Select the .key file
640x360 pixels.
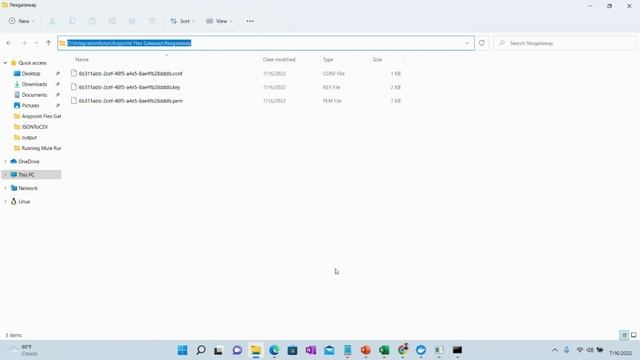[129, 87]
